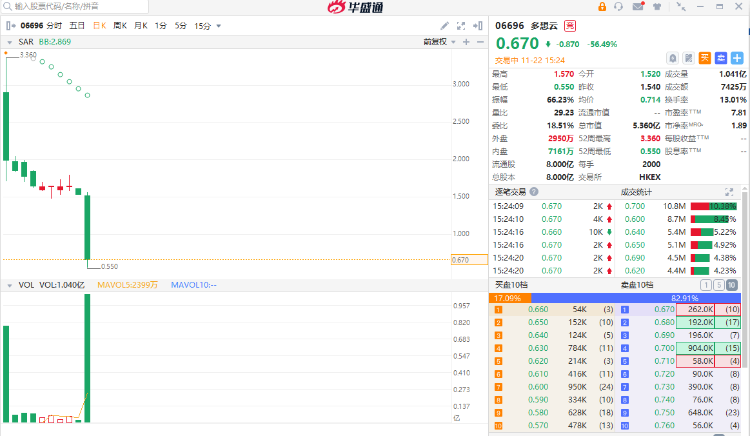Add stock to watchlist with plus icon
Image resolution: width=750 pixels, height=436 pixels.
click(x=737, y=58)
